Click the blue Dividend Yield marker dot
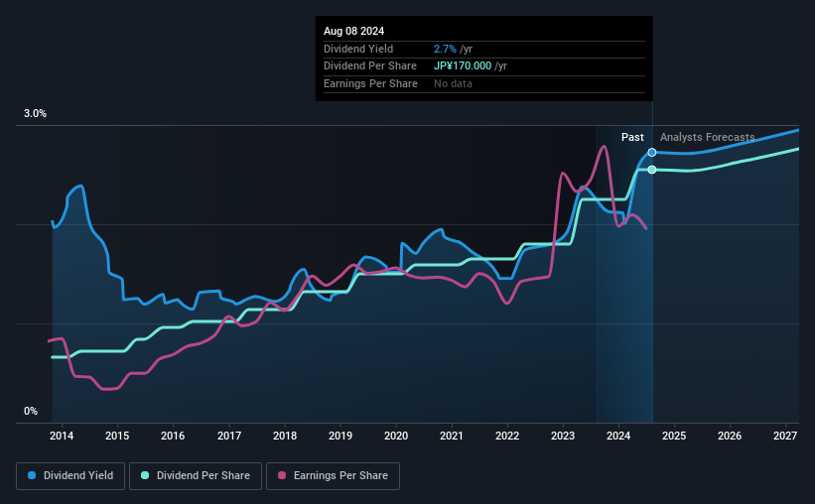This screenshot has height=504, width=815. coord(652,152)
